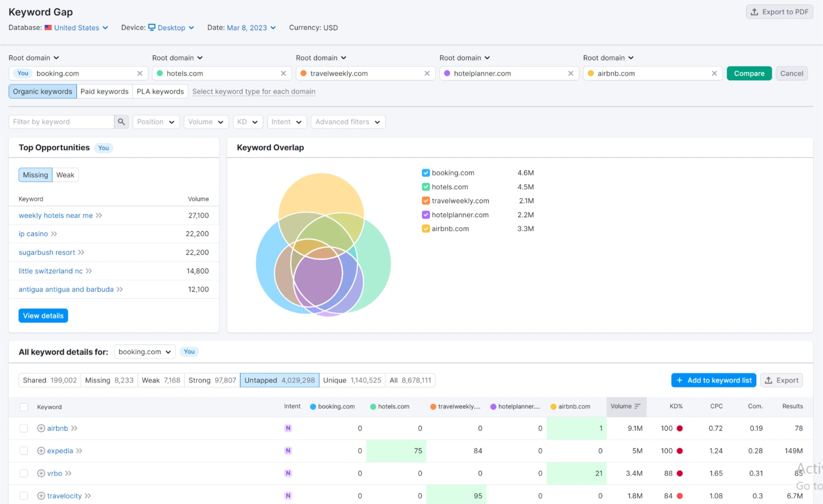Clear hotels.com domain with its X icon
The height and width of the screenshot is (504, 823).
pyautogui.click(x=284, y=73)
